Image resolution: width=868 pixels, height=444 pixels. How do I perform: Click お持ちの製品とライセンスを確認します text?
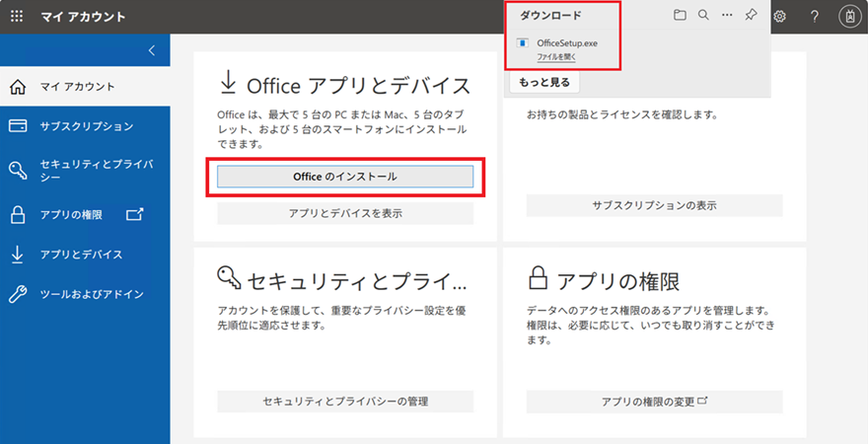point(621,116)
